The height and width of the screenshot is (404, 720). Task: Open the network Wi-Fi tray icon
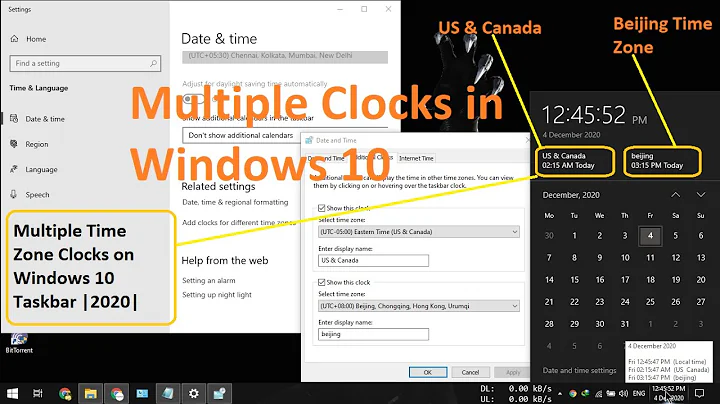(x=598, y=393)
